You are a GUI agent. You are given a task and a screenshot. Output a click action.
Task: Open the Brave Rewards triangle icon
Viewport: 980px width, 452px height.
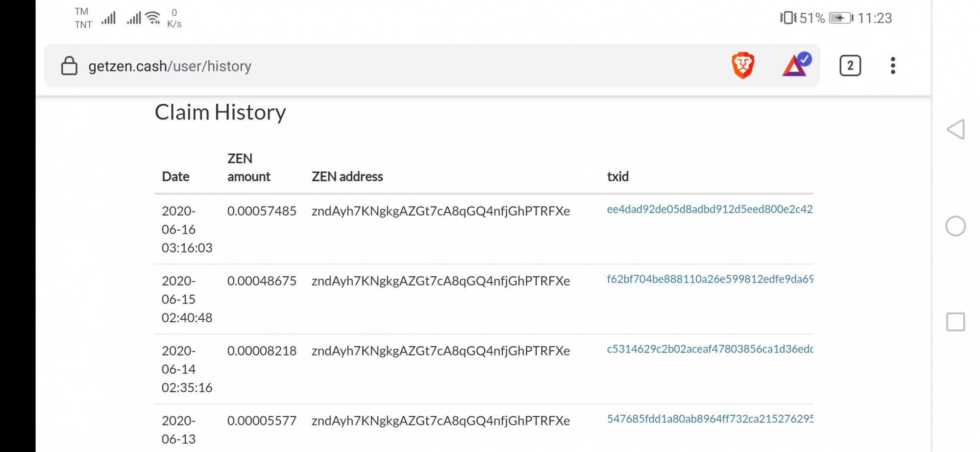click(x=797, y=65)
